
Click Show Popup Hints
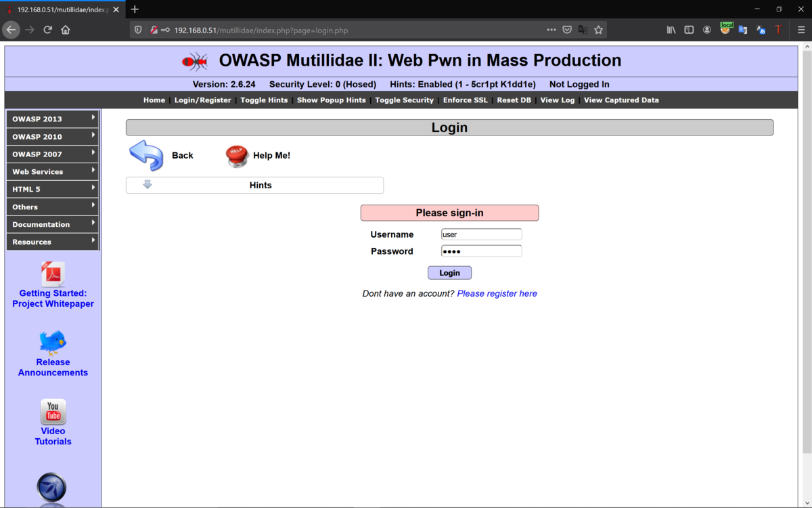tap(332, 100)
